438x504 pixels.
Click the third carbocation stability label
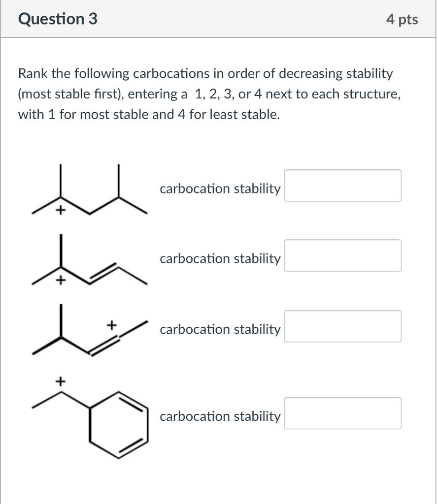click(x=220, y=329)
